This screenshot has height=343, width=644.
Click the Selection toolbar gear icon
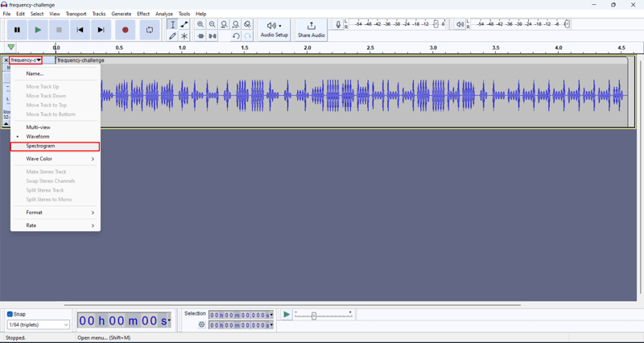click(x=201, y=324)
